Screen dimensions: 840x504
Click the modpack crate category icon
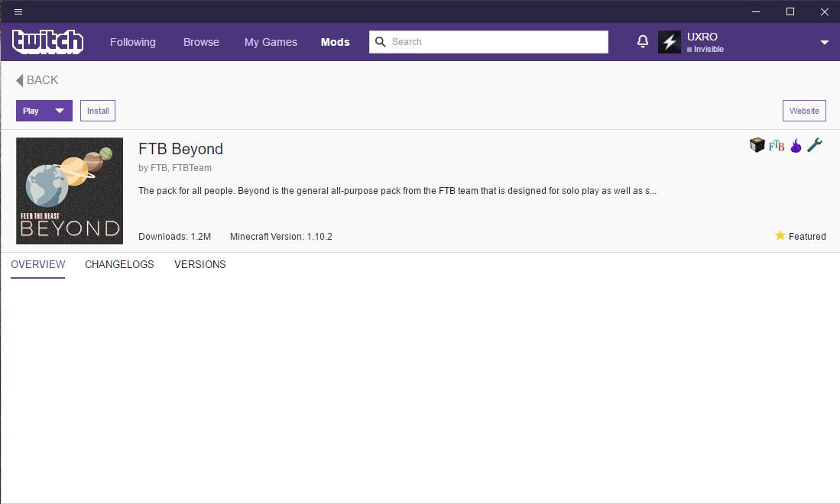[x=757, y=145]
